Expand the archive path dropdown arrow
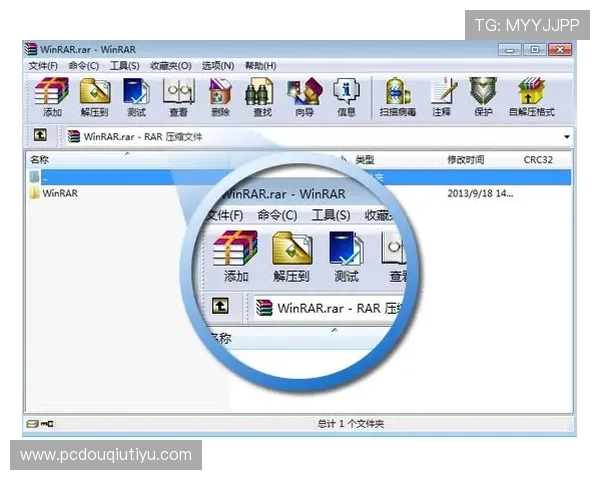Screen dimensions: 600x480 point(567,135)
